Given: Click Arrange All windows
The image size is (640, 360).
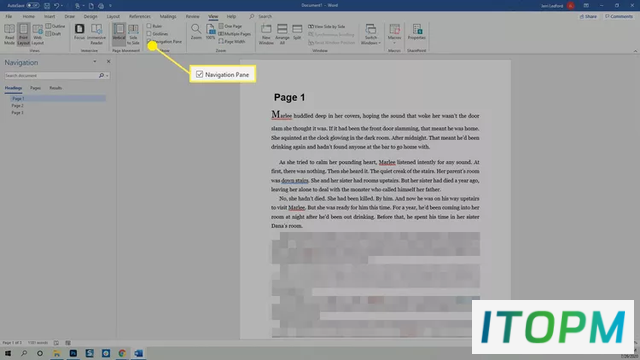Looking at the screenshot, I should click(x=282, y=34).
